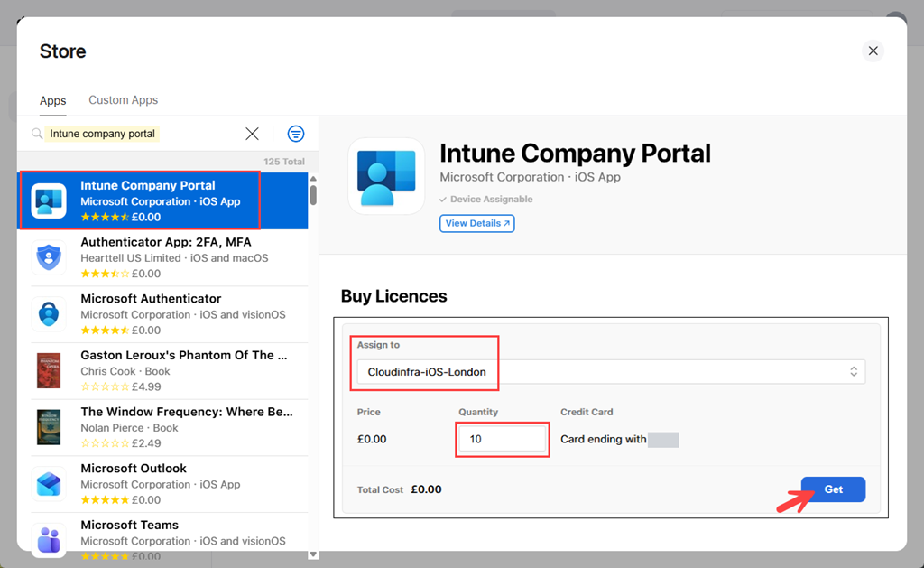Open the search filter options icon
The width and height of the screenshot is (924, 568).
296,134
